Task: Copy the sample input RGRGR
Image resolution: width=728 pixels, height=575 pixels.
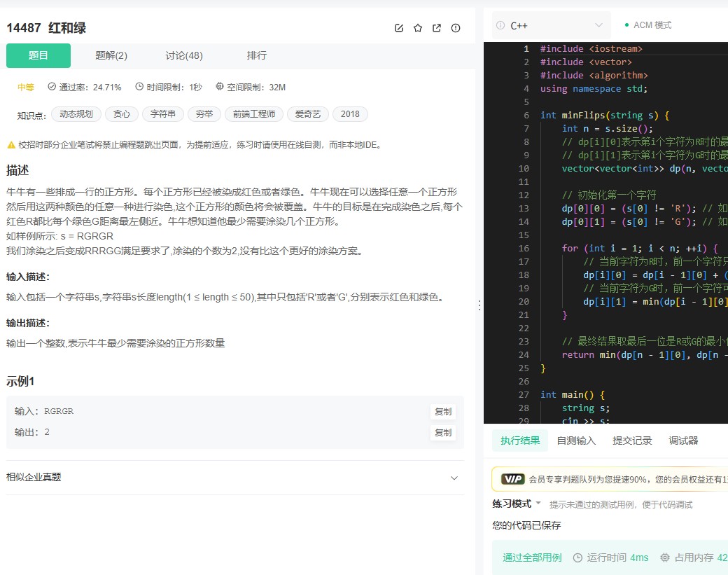Action: click(443, 412)
